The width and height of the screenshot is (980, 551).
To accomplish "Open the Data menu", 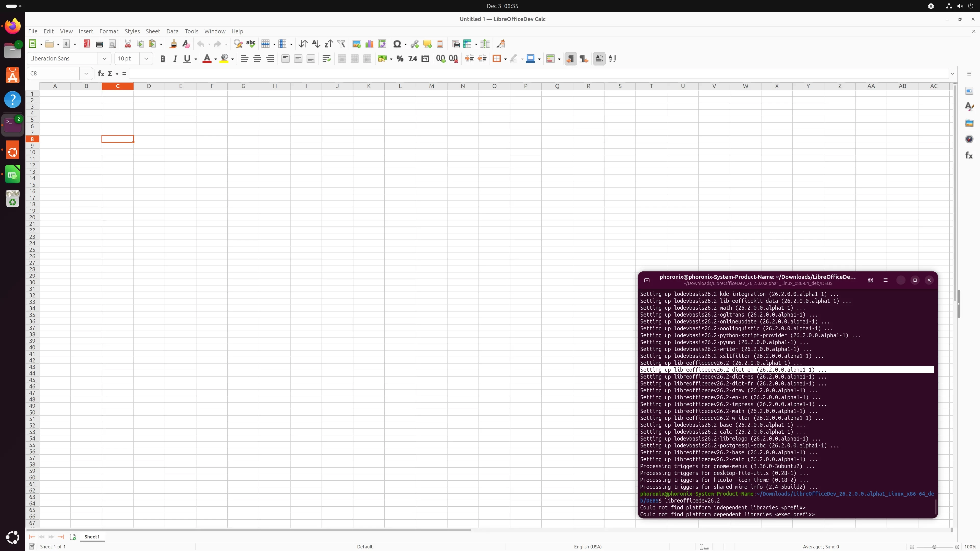I will pos(172,31).
